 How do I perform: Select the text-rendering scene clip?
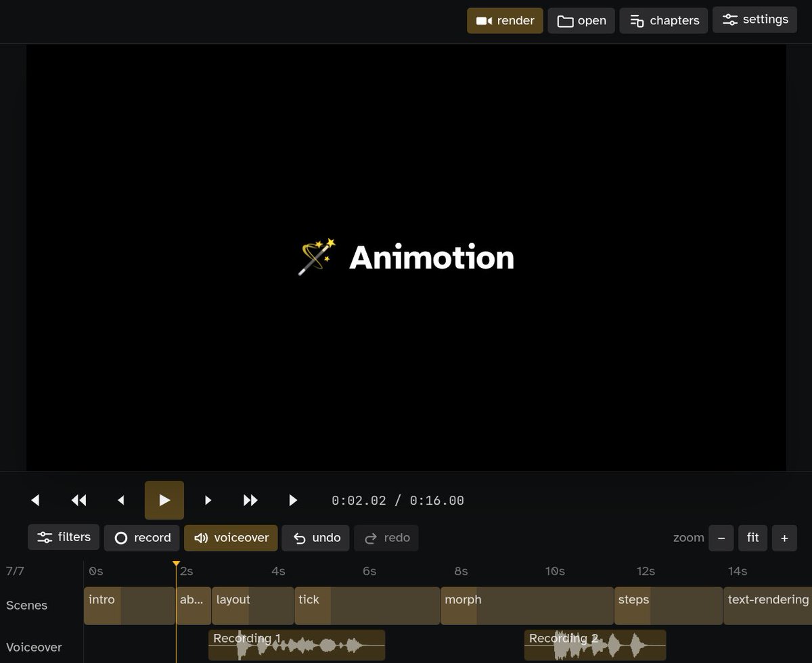pos(768,605)
